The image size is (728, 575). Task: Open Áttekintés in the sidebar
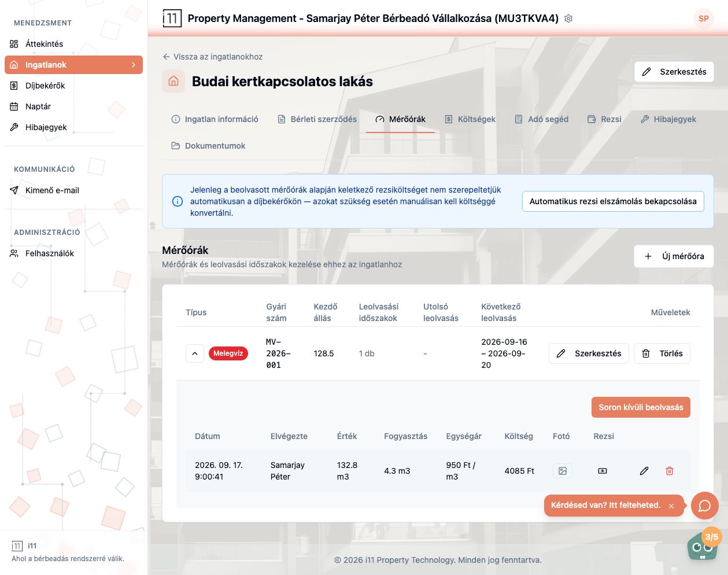click(x=73, y=44)
